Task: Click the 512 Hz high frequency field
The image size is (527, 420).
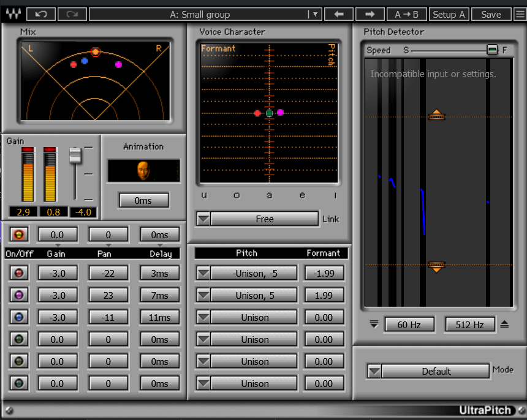Action: click(469, 324)
